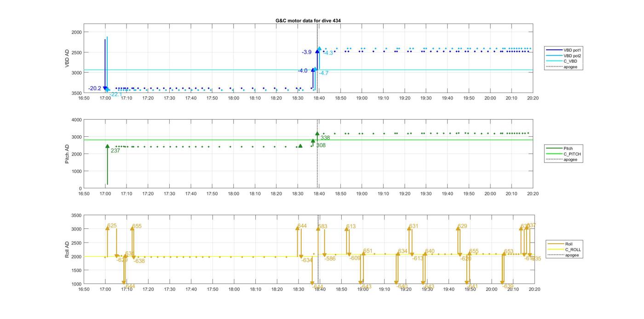
Task: Click the 631 roll data label
Action: (414, 226)
